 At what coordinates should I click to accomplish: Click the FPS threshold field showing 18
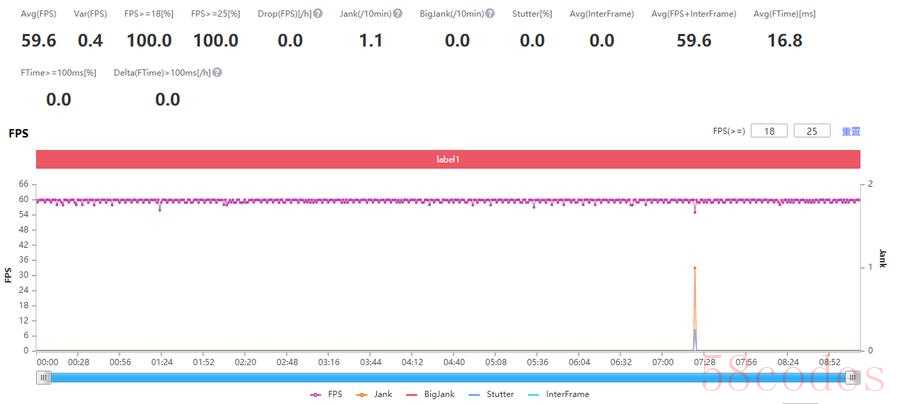coord(769,131)
